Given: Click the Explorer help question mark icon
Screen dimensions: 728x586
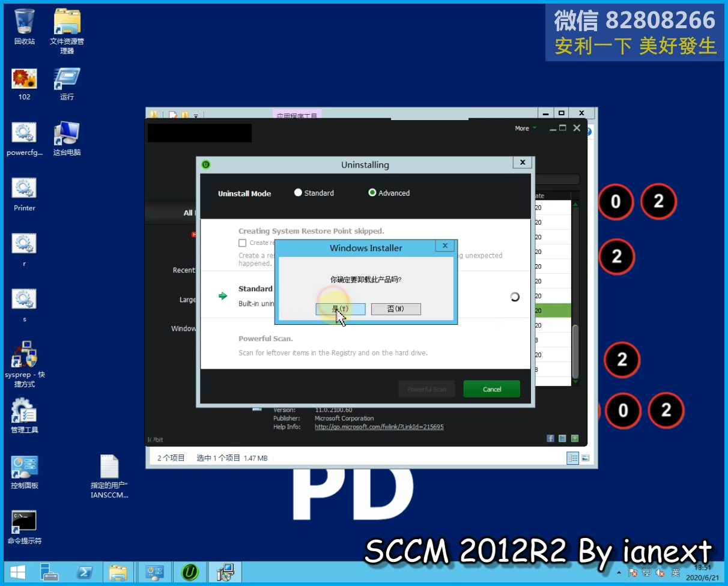Looking at the screenshot, I should [x=589, y=131].
